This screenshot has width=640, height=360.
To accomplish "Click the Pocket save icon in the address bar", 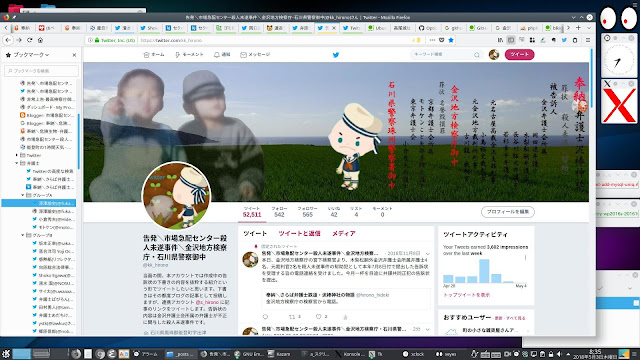I will [442, 40].
